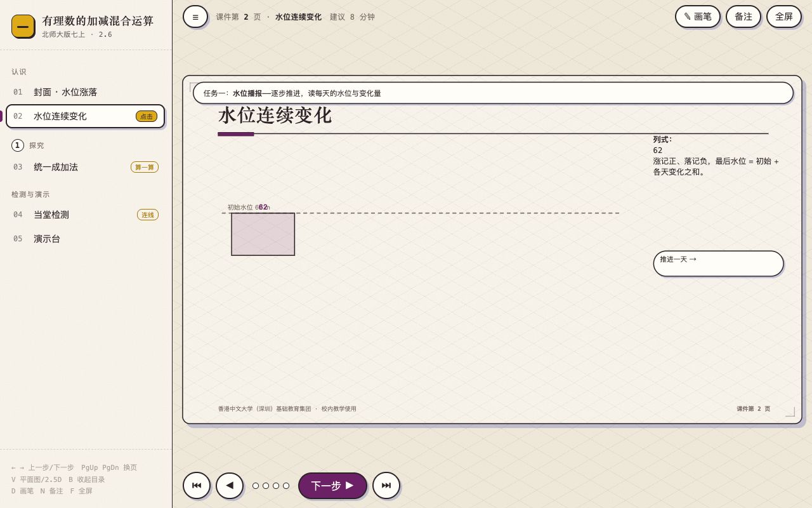Select the fourth step progress dot
The height and width of the screenshot is (508, 812).
pos(286,486)
